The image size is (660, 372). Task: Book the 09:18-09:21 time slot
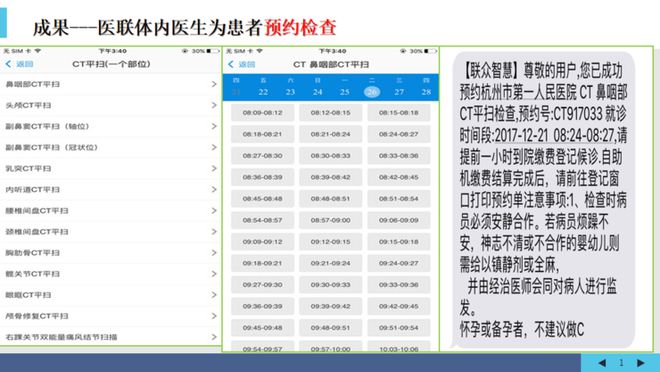[263, 263]
